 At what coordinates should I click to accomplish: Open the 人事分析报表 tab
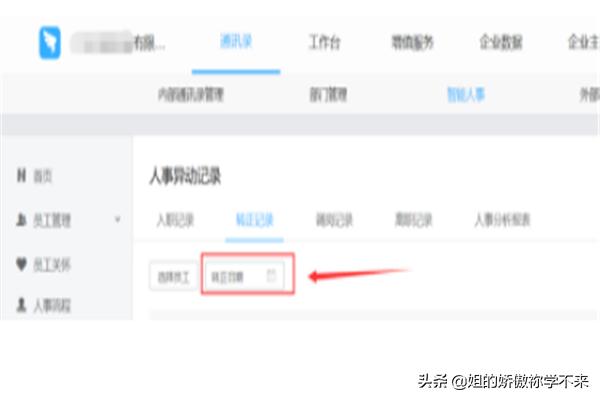502,220
